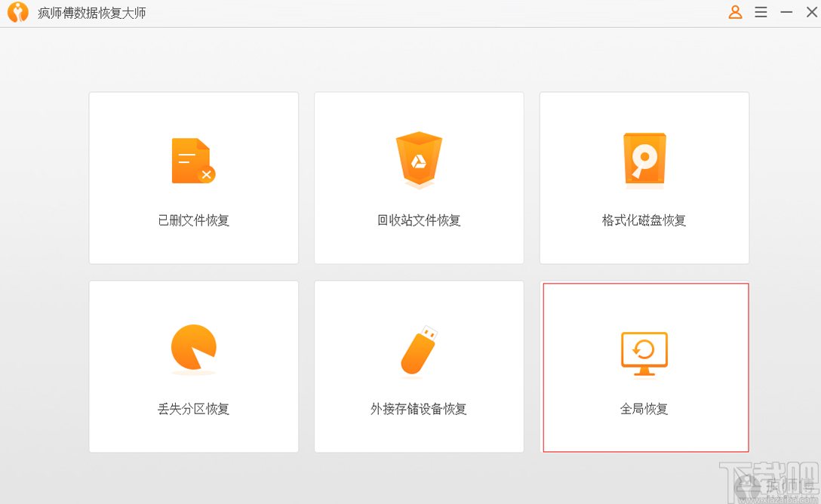821x504 pixels.
Task: Open the user account icon
Action: [735, 12]
